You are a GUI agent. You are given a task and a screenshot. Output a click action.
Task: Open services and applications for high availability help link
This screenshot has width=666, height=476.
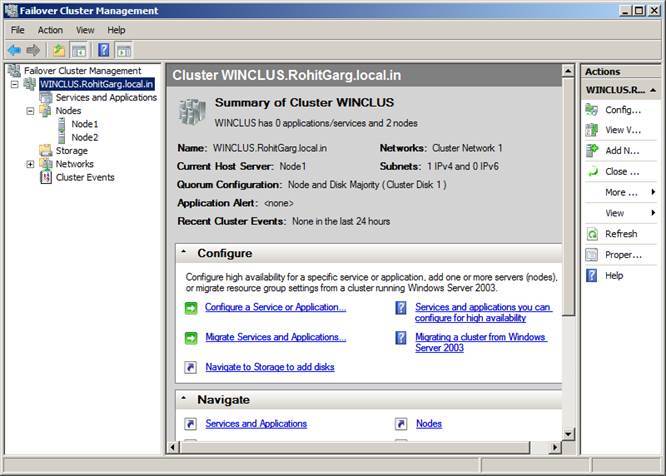[x=483, y=313]
